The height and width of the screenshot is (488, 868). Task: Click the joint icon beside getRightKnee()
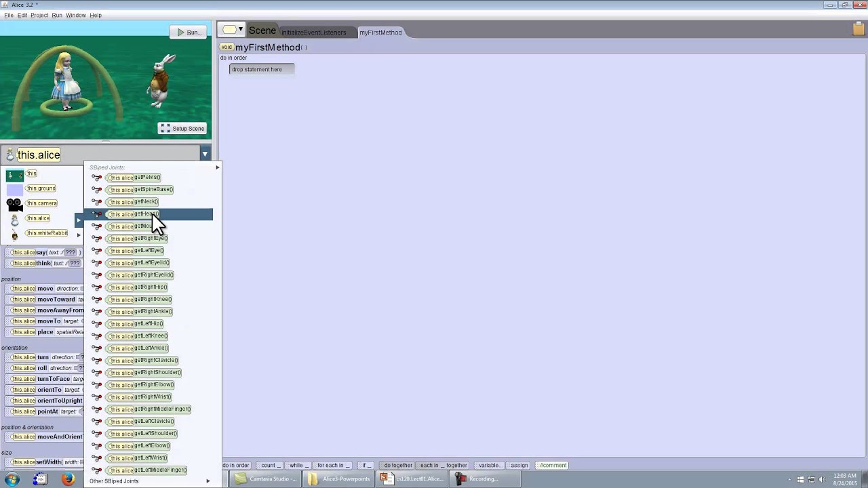97,300
